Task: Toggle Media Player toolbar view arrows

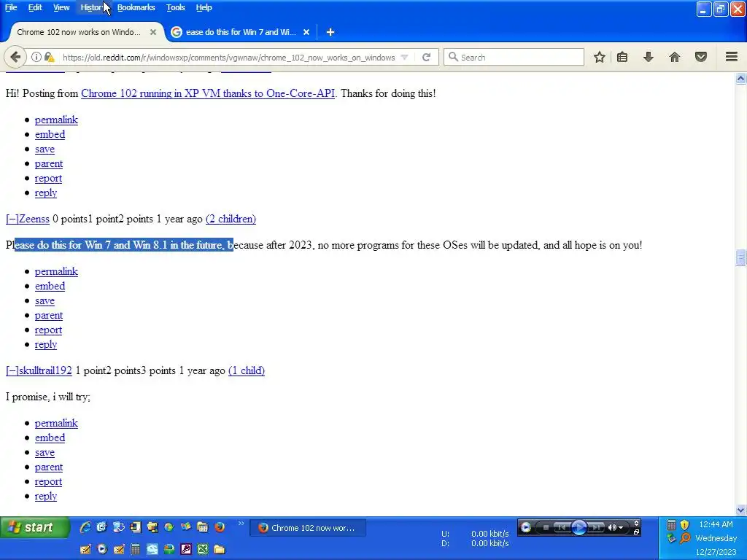Action: [x=636, y=523]
